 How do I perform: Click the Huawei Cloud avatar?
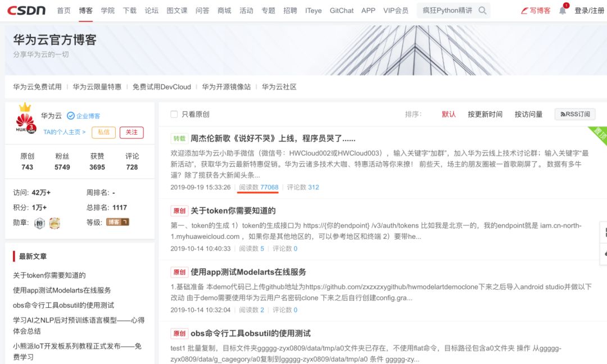point(25,120)
